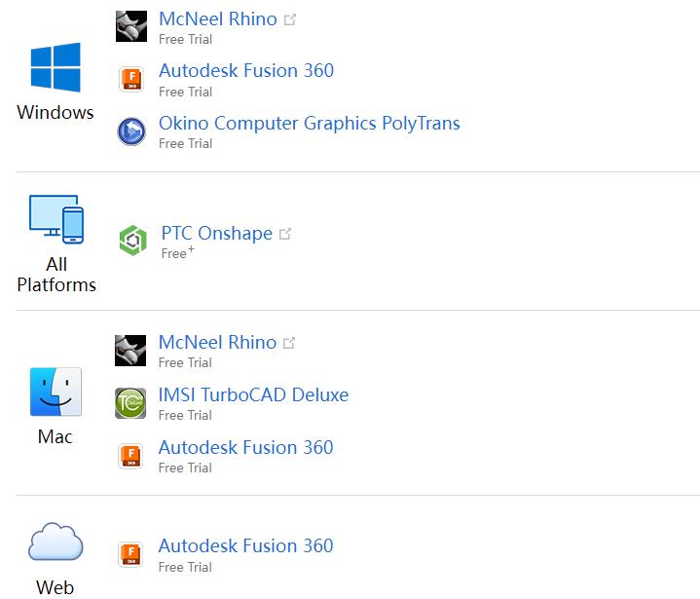Open the Autodesk Fusion 360 link under Web

245,546
